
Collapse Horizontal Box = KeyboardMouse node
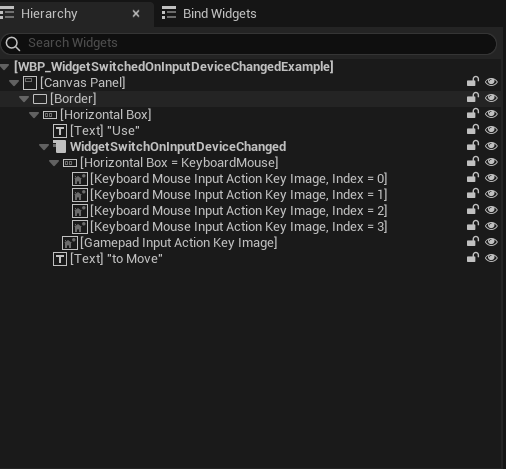pos(54,163)
